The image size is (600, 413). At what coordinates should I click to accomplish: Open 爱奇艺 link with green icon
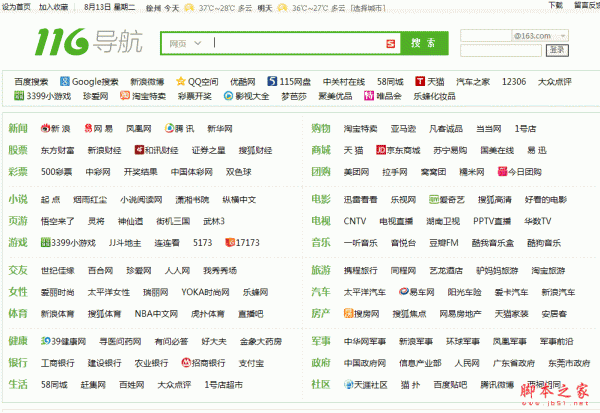tap(447, 199)
